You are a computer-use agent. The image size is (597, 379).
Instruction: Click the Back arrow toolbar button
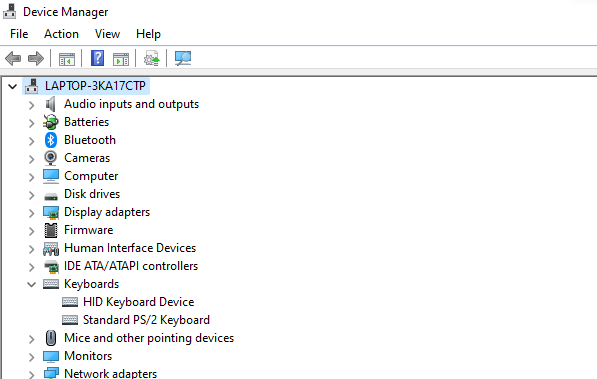click(13, 59)
